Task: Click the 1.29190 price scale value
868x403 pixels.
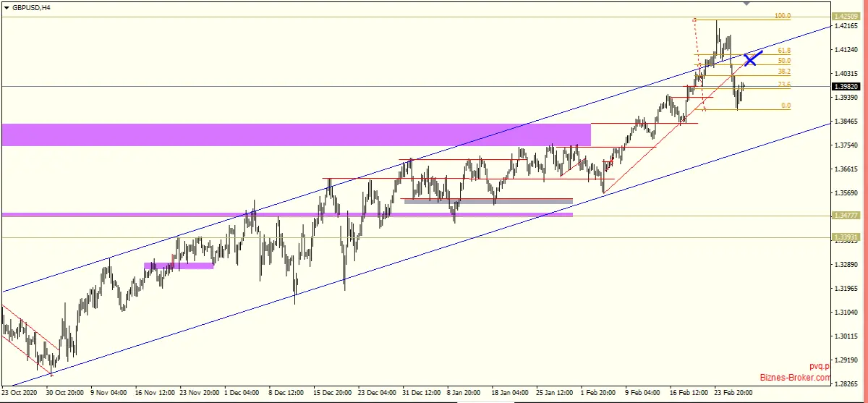Action: pos(846,360)
